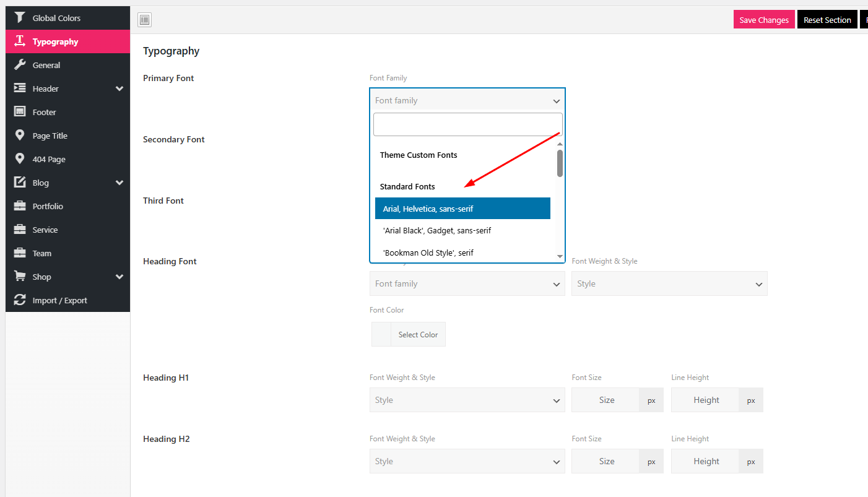Click the Footer sidebar icon

20,112
